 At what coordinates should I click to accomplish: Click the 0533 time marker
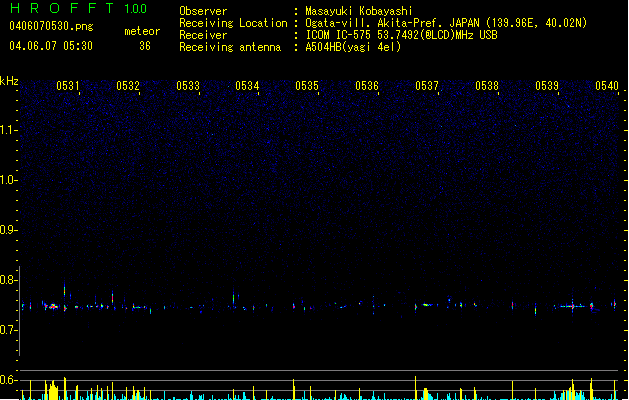click(x=188, y=86)
